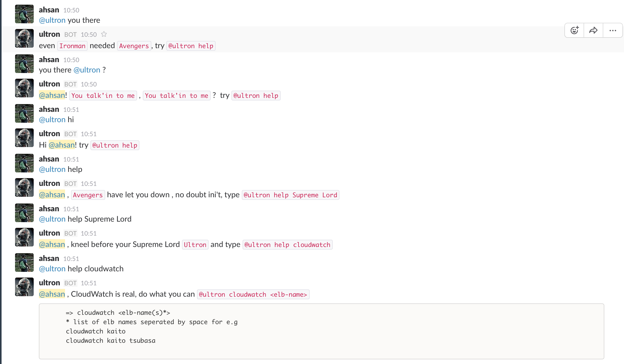624x364 pixels.
Task: Click the "@ultron help cloudwatch" code snippet
Action: (x=287, y=245)
